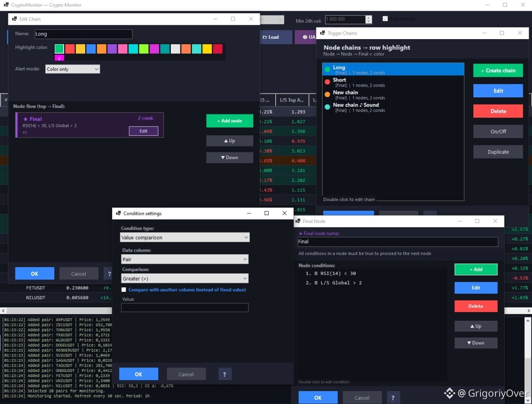Toggle checkbox of condition RSI(14) < 30

(316, 273)
